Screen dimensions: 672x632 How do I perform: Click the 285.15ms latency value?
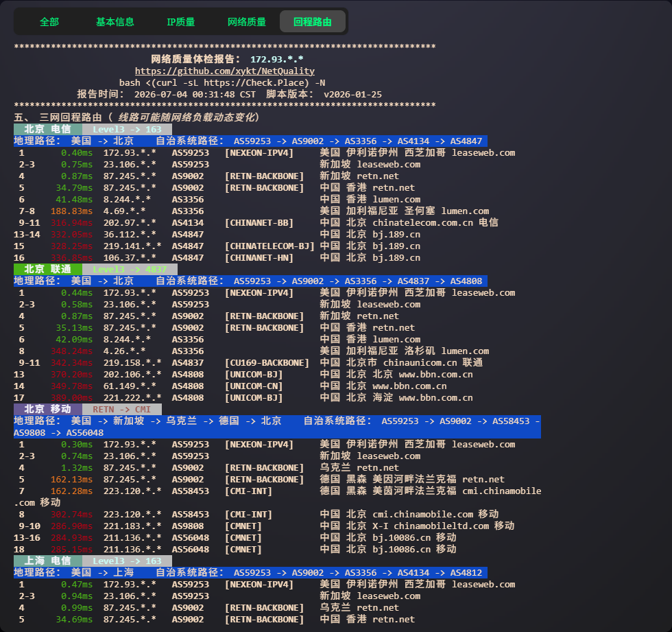[x=71, y=549]
